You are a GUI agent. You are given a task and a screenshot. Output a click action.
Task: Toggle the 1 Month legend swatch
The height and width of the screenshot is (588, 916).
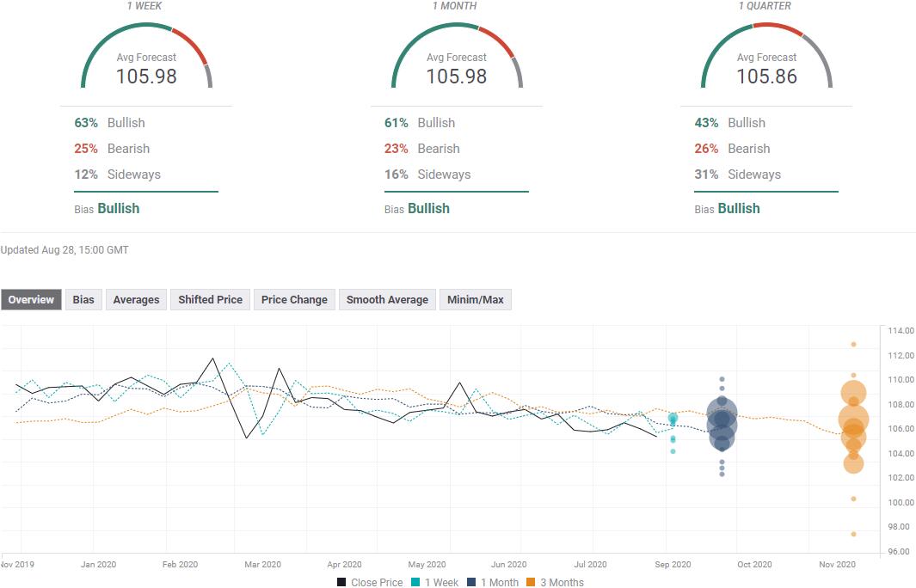(471, 582)
